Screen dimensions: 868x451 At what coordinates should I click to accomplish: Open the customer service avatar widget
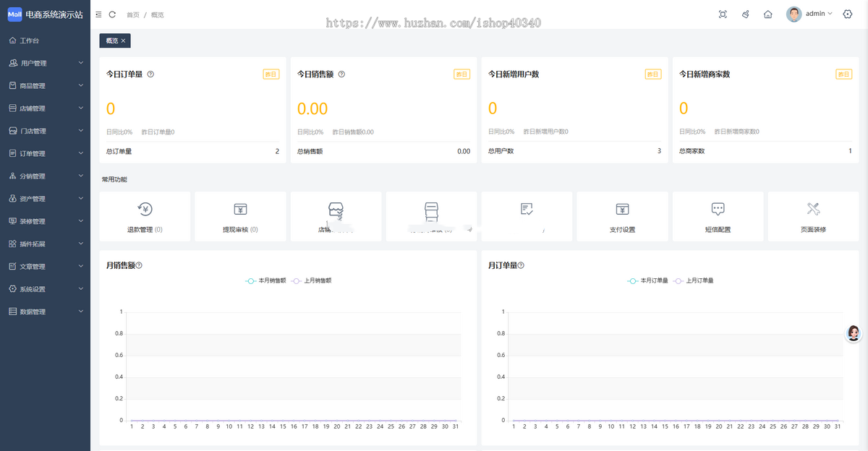point(854,333)
